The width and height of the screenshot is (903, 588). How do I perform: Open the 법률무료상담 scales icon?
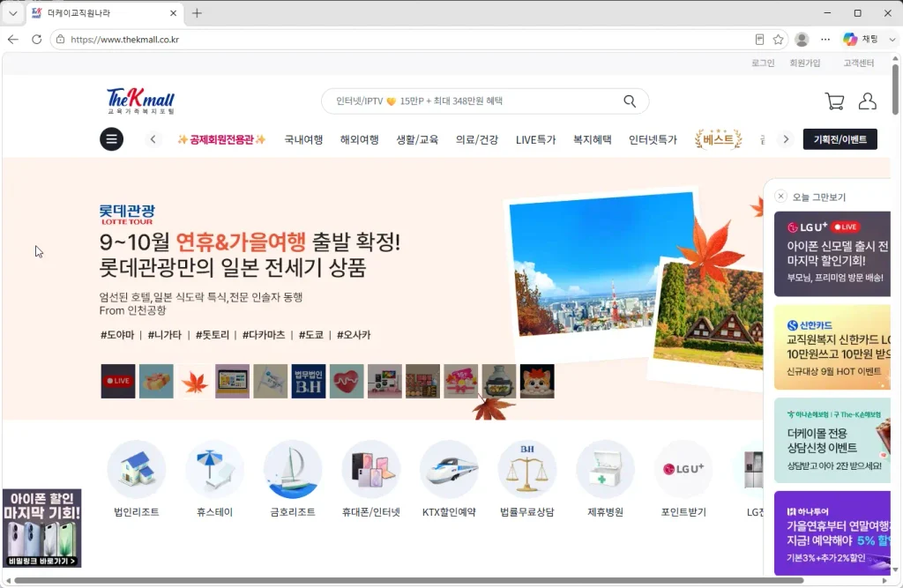[x=527, y=469]
